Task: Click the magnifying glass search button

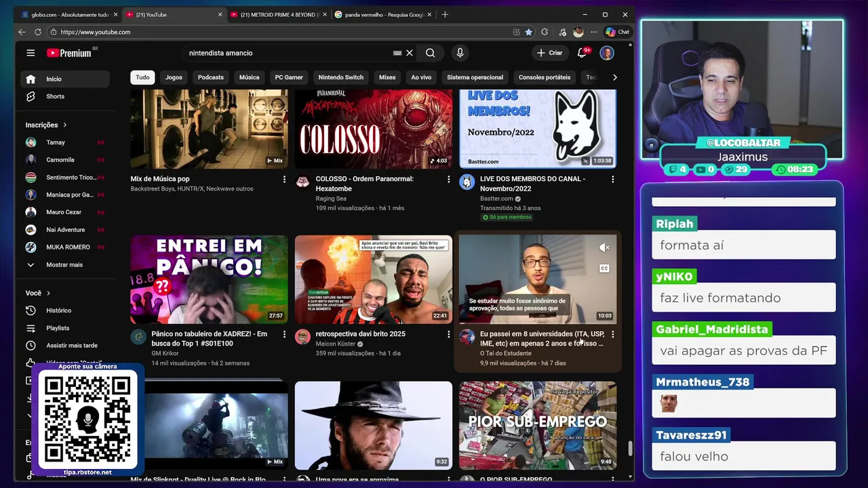Action: pyautogui.click(x=431, y=53)
